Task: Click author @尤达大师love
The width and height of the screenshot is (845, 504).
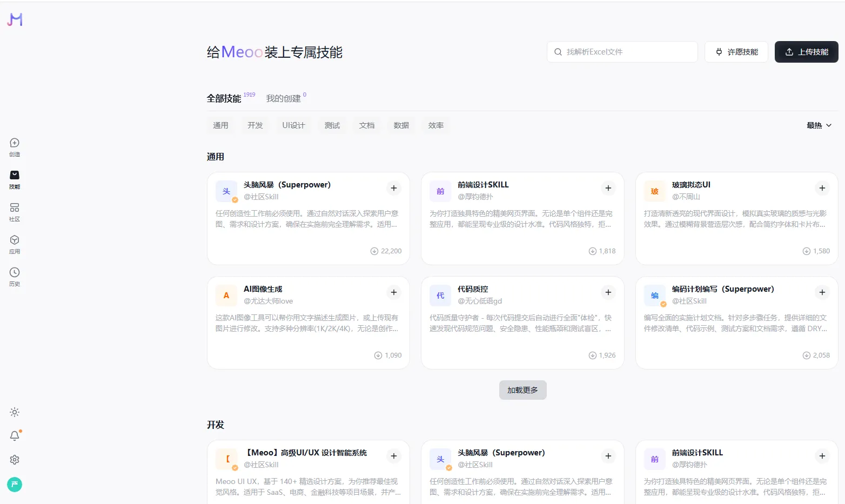Action: (268, 301)
